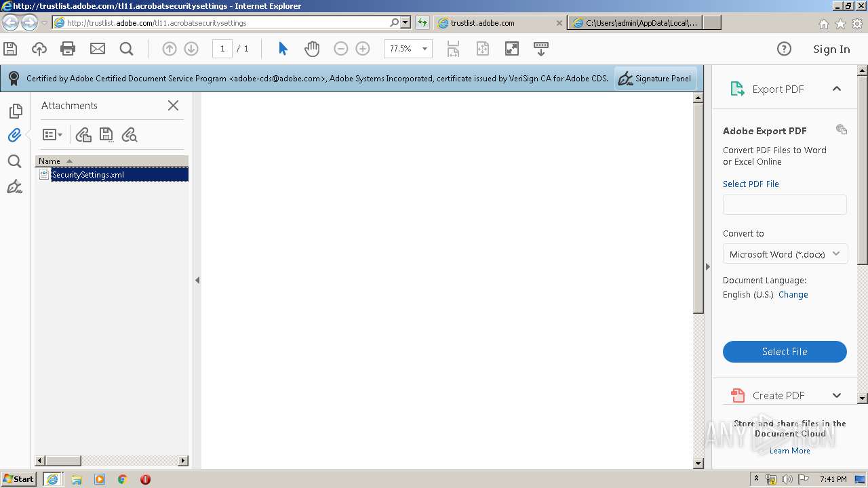Image resolution: width=868 pixels, height=488 pixels.
Task: Open Help question mark icon
Action: pos(784,49)
